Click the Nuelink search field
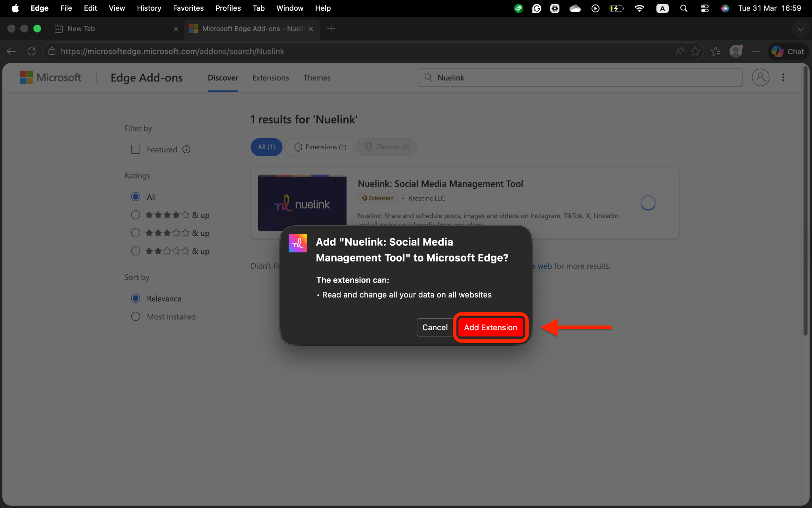The height and width of the screenshot is (508, 812). click(x=580, y=77)
